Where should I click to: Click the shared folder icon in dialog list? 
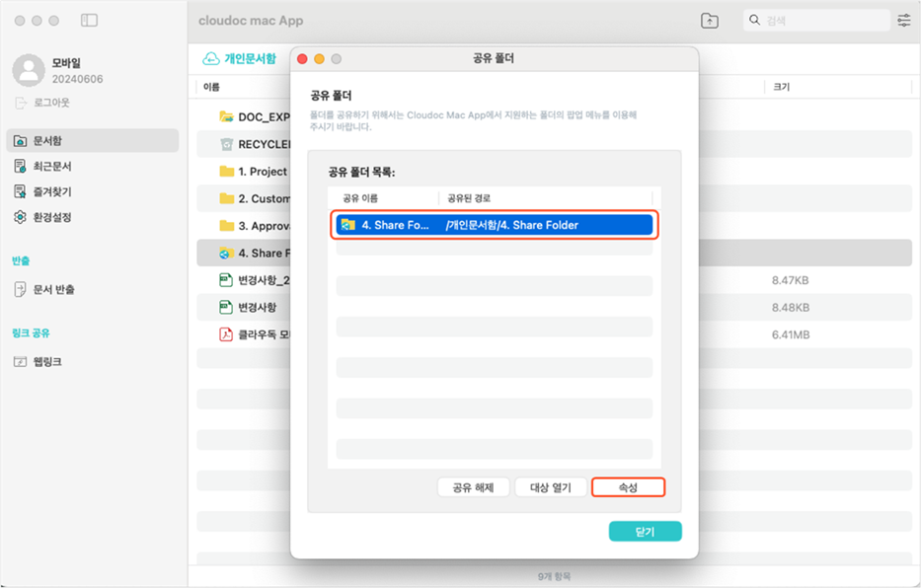pyautogui.click(x=347, y=225)
